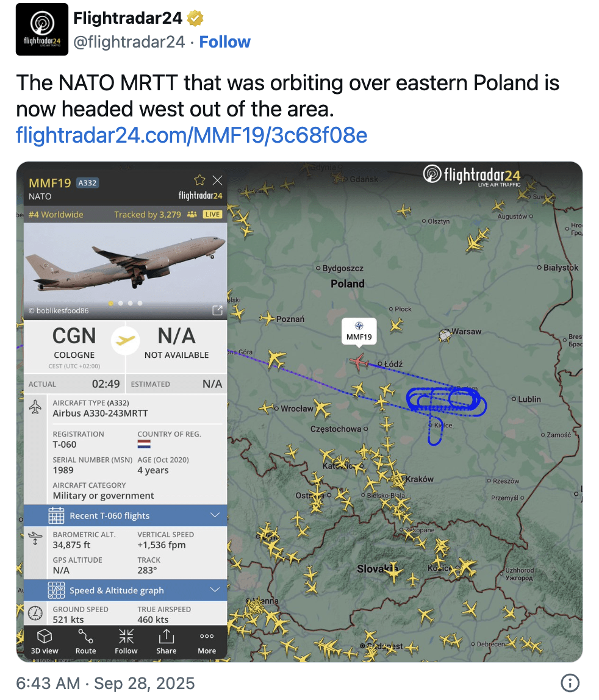Close the MMF19 flight details panel
Image resolution: width=599 pixels, height=700 pixels.
[x=217, y=180]
